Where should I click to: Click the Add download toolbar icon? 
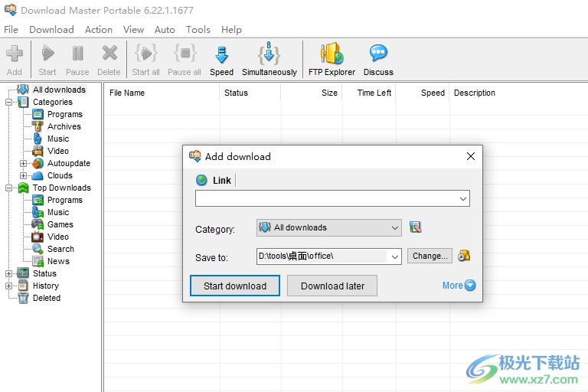click(x=15, y=60)
